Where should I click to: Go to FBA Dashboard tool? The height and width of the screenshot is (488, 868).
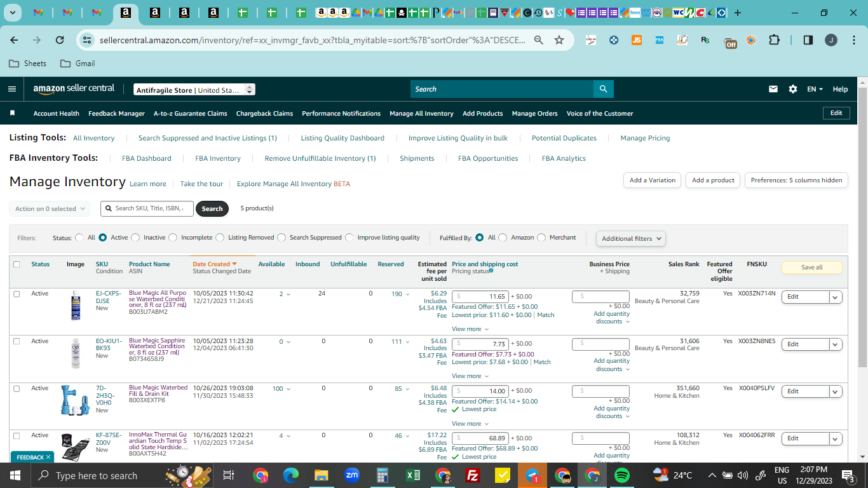pos(147,158)
